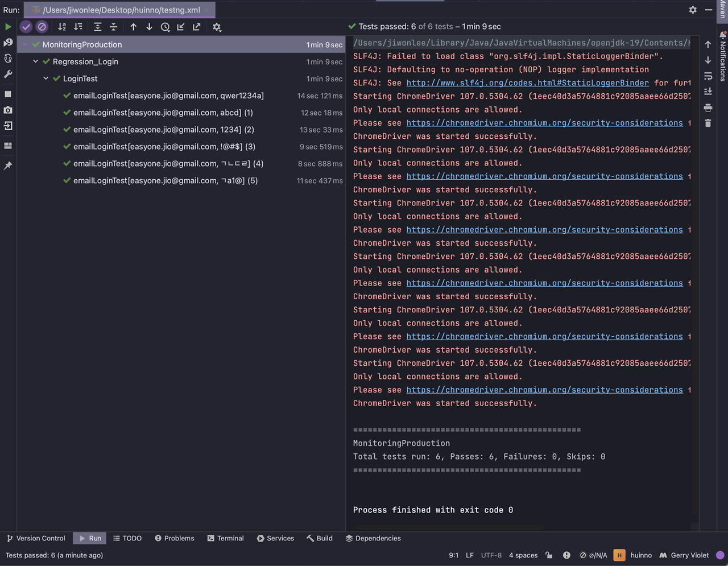Click the Import Tests icon
Image resolution: width=728 pixels, height=566 pixels.
click(x=181, y=27)
